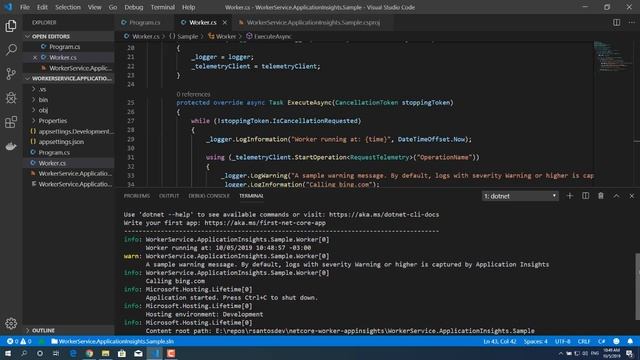Switch to the Problems panel tab
The width and height of the screenshot is (640, 360).
pyautogui.click(x=137, y=196)
